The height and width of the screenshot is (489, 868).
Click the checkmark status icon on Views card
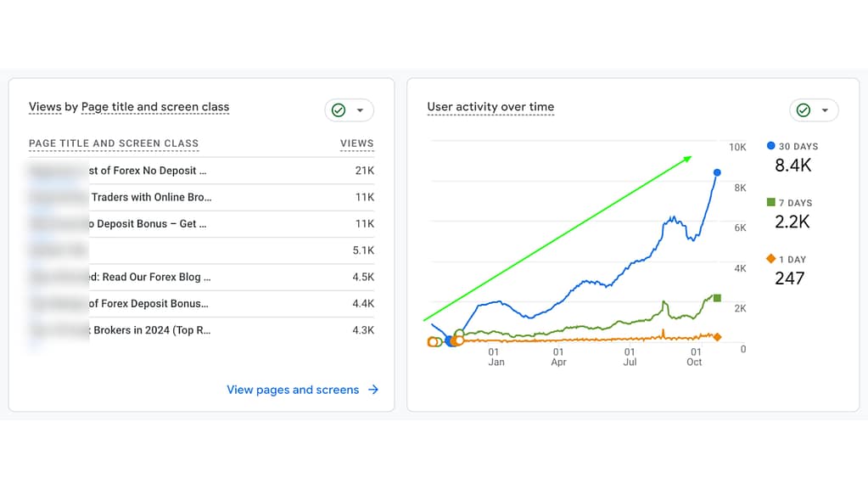click(x=338, y=110)
